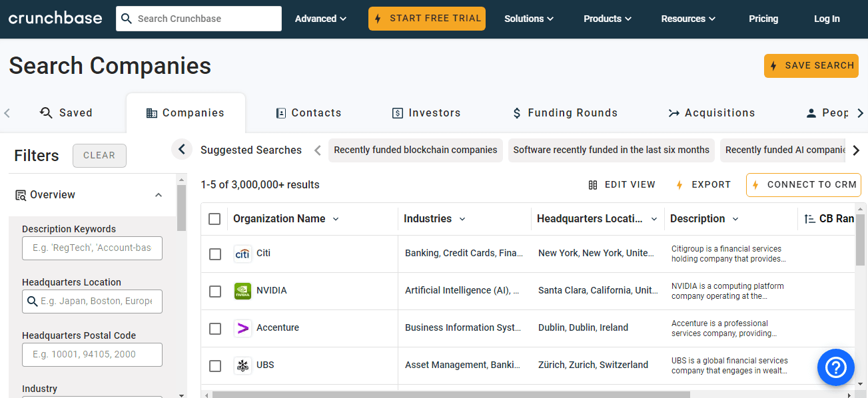
Task: Open the Pricing link
Action: [x=763, y=19]
